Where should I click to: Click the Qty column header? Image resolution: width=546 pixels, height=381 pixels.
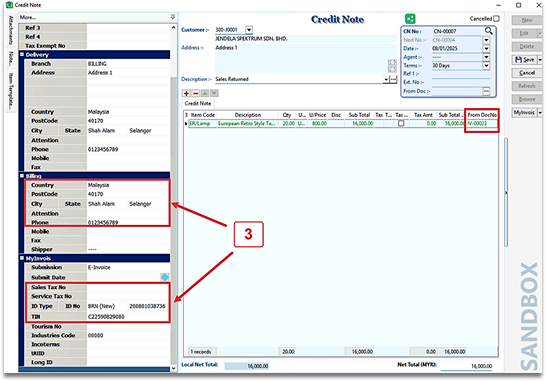coord(287,115)
